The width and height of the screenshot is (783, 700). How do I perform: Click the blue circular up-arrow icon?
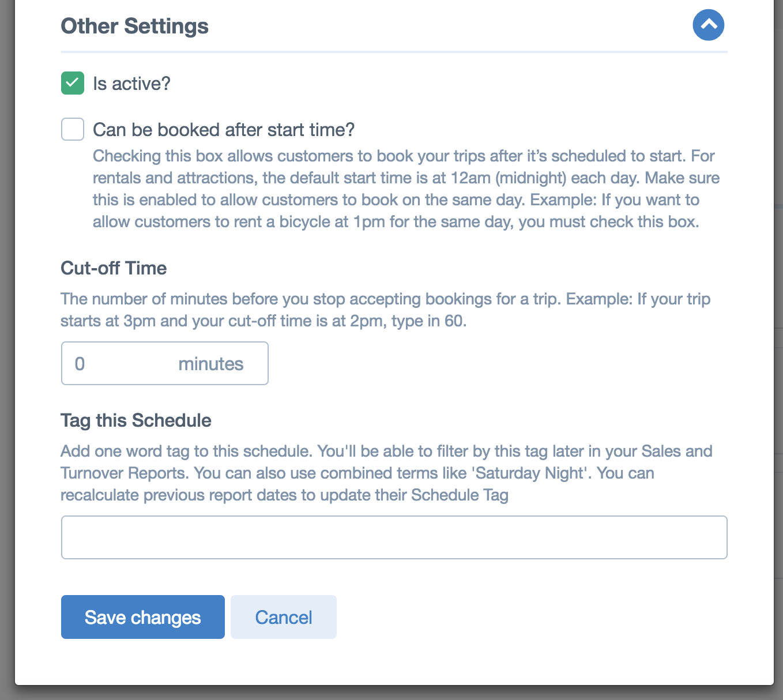(x=708, y=25)
